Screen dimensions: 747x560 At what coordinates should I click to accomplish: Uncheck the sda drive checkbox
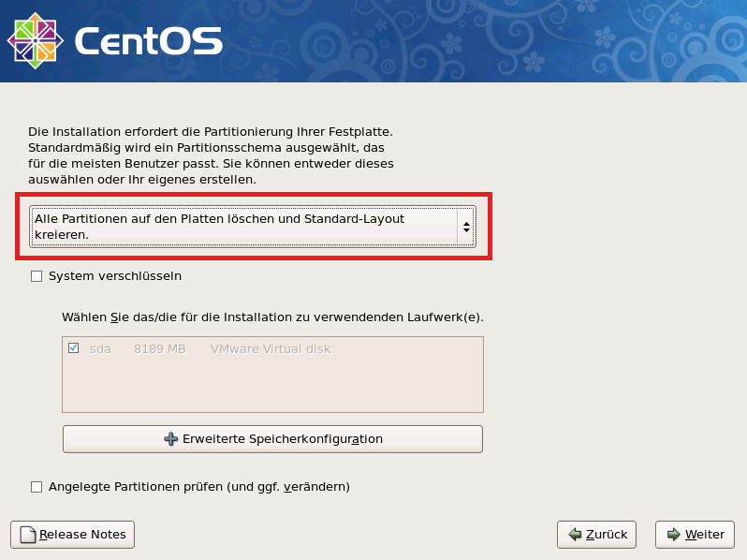[x=74, y=348]
